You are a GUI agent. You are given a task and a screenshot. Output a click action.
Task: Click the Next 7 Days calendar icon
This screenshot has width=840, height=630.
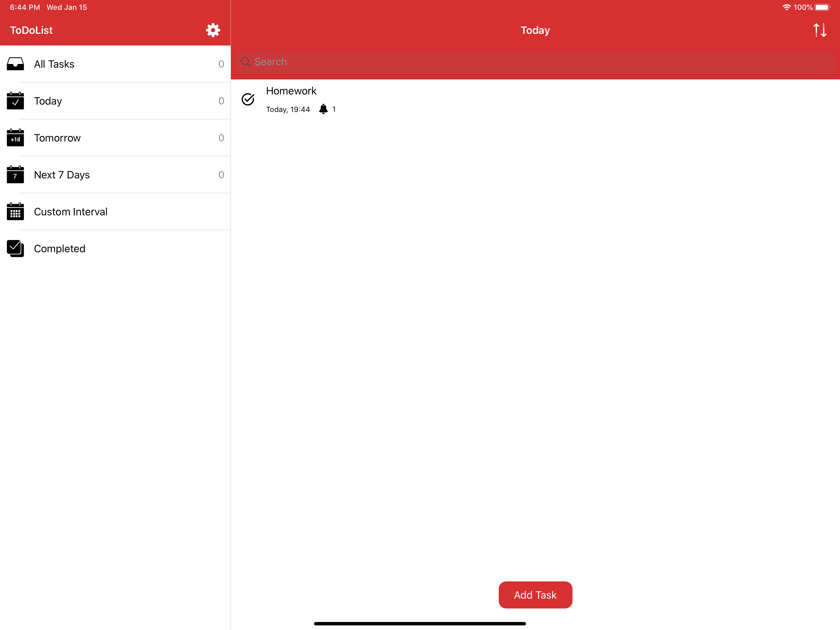(x=16, y=174)
